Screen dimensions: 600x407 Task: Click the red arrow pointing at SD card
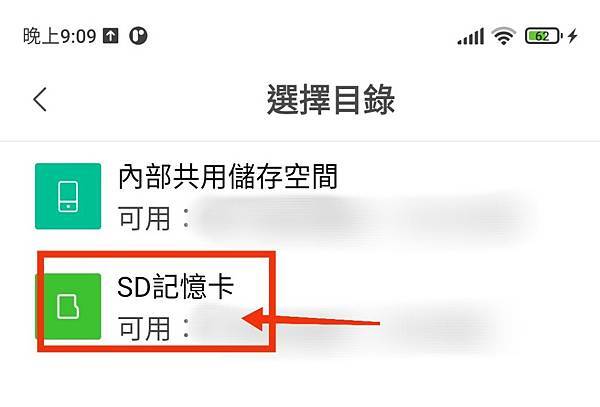point(311,319)
